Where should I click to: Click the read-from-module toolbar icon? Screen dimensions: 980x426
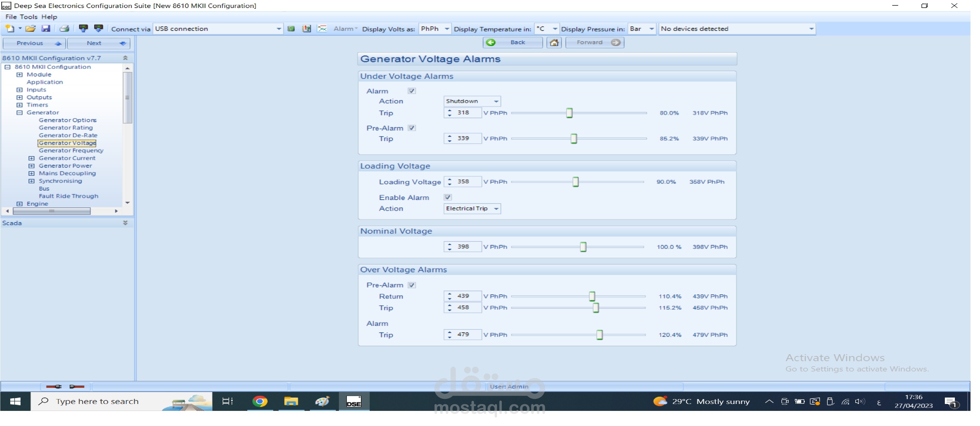[99, 28]
